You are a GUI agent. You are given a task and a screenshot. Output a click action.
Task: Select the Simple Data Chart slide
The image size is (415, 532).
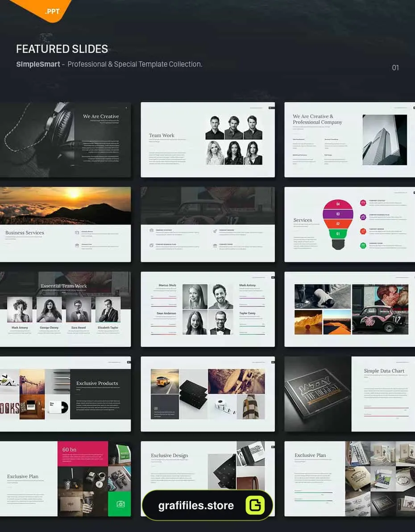tap(349, 394)
